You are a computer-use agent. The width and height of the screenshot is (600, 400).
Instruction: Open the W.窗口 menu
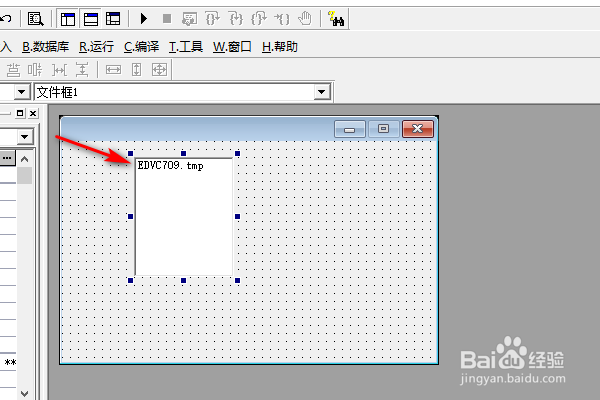pos(232,47)
